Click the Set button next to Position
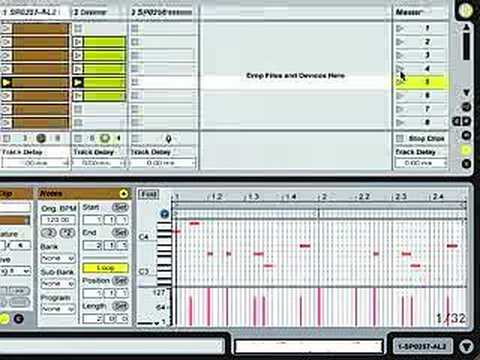 coord(120,280)
